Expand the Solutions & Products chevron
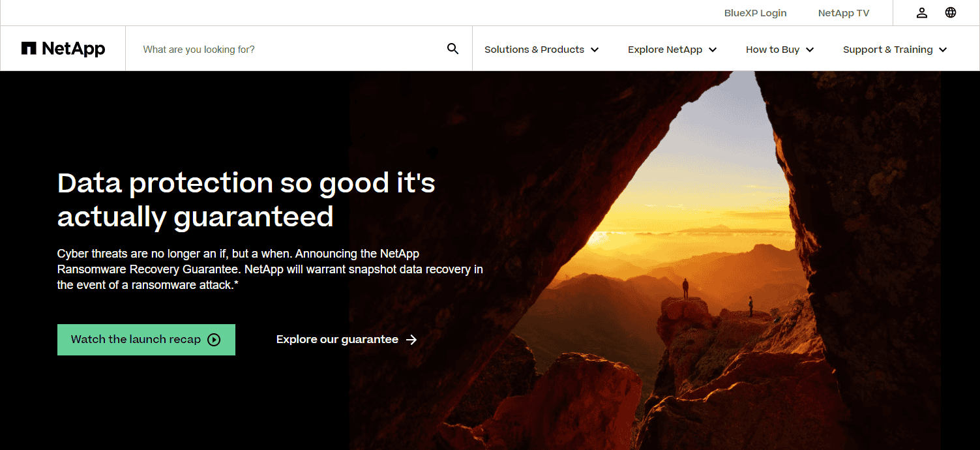The width and height of the screenshot is (980, 450). (595, 50)
